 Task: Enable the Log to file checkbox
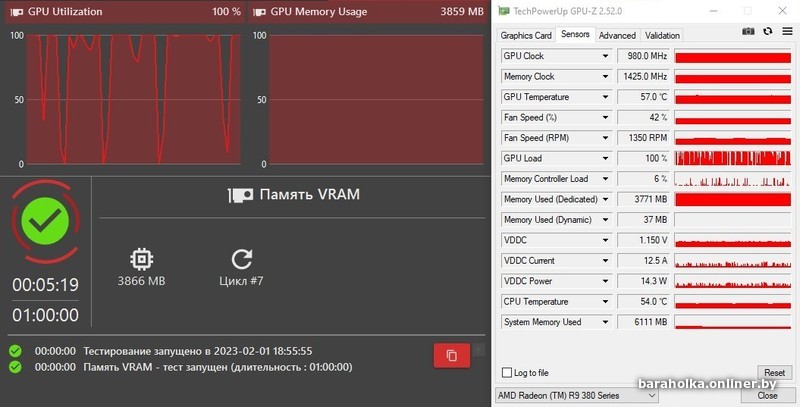coord(508,372)
